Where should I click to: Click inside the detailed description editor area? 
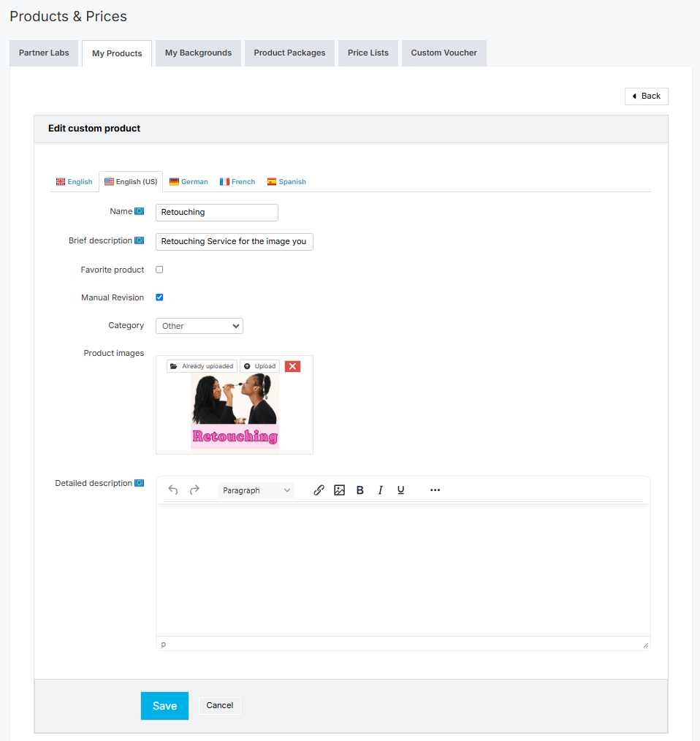(x=403, y=569)
